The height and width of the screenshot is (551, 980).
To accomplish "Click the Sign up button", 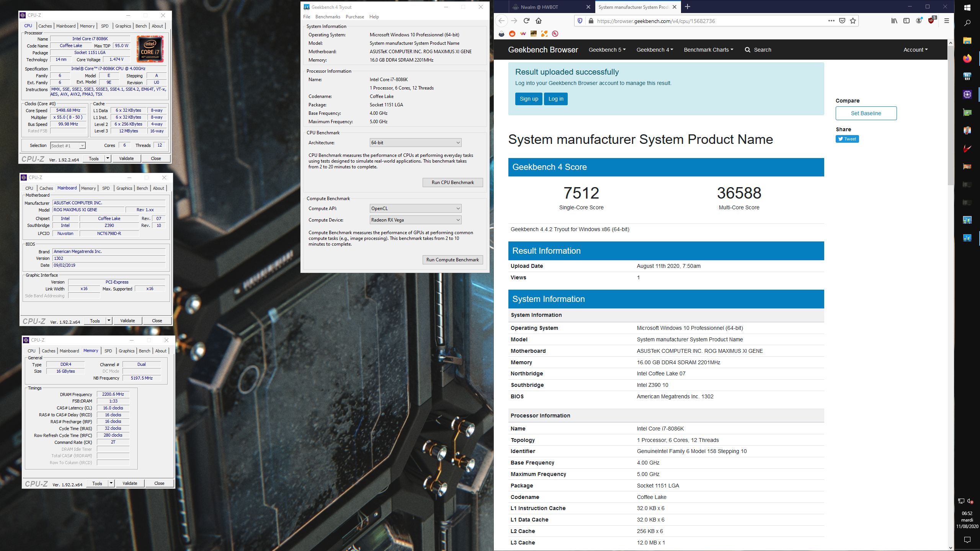I will point(529,99).
